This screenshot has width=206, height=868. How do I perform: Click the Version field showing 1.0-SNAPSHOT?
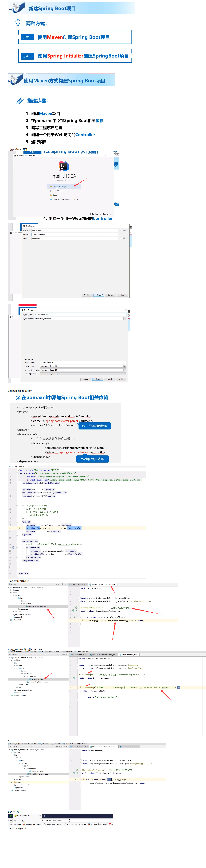click(x=75, y=238)
